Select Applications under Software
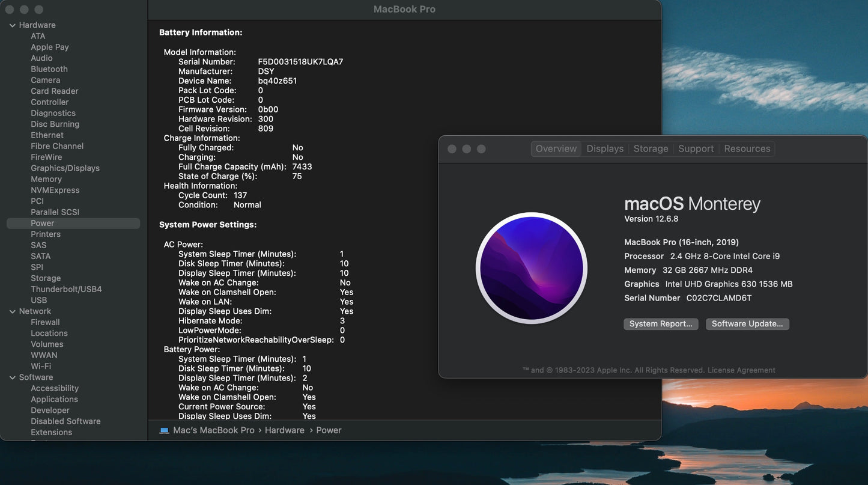The image size is (868, 485). point(55,400)
